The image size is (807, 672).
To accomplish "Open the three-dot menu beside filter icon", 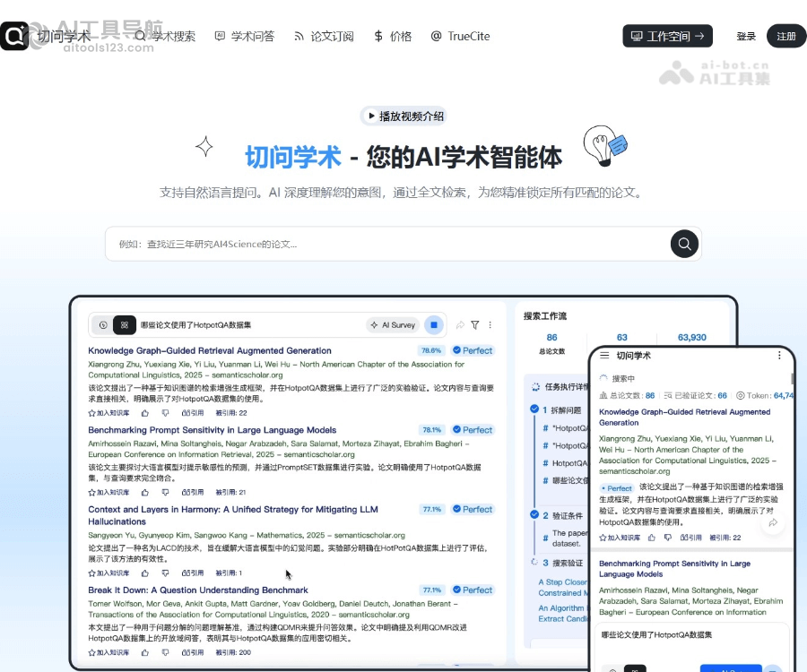I will [x=490, y=325].
